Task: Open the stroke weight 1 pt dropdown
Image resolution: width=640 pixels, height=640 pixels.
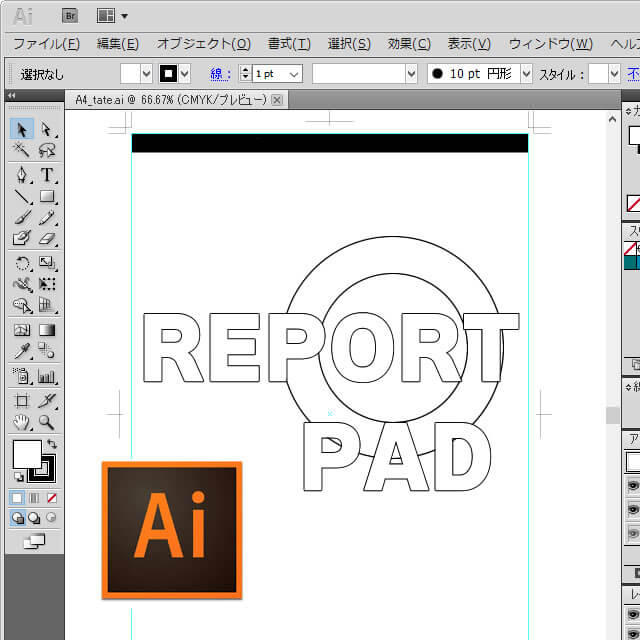Action: click(294, 74)
